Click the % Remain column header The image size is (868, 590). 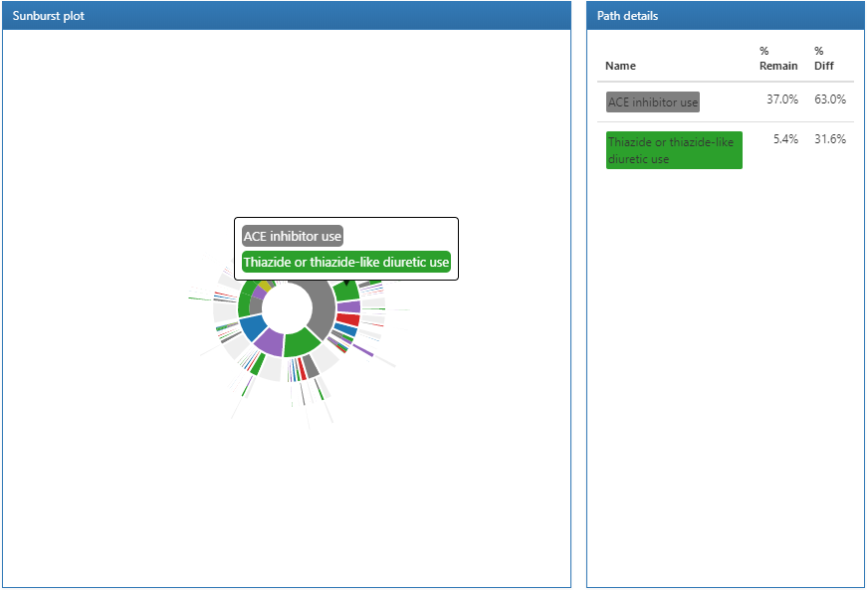[777, 58]
